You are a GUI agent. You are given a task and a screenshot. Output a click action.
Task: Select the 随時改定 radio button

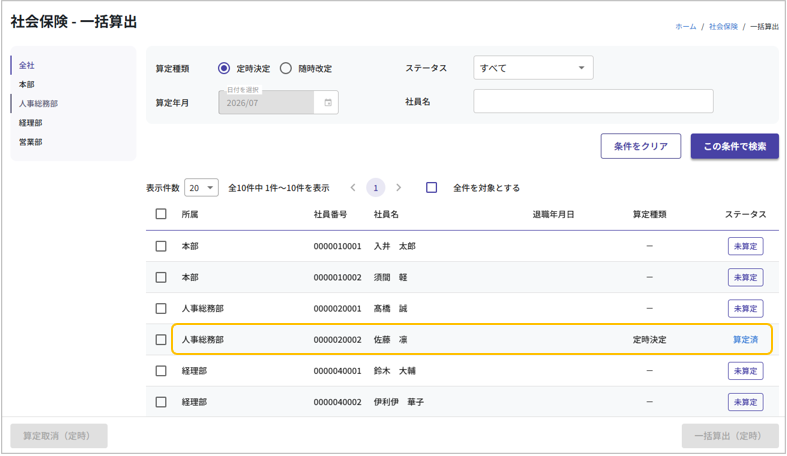pyautogui.click(x=286, y=69)
